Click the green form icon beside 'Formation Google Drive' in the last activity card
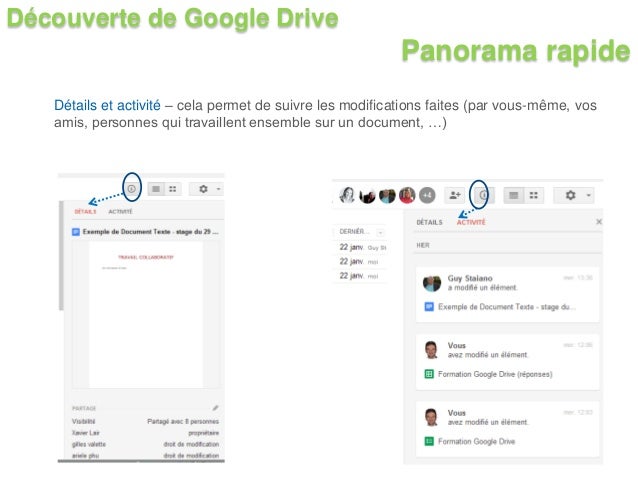Image resolution: width=638 pixels, height=479 pixels. (429, 442)
